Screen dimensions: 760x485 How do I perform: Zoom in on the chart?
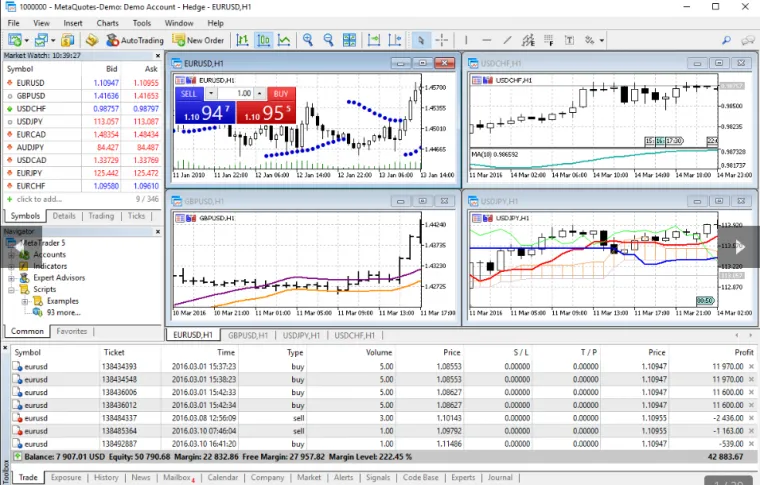308,40
